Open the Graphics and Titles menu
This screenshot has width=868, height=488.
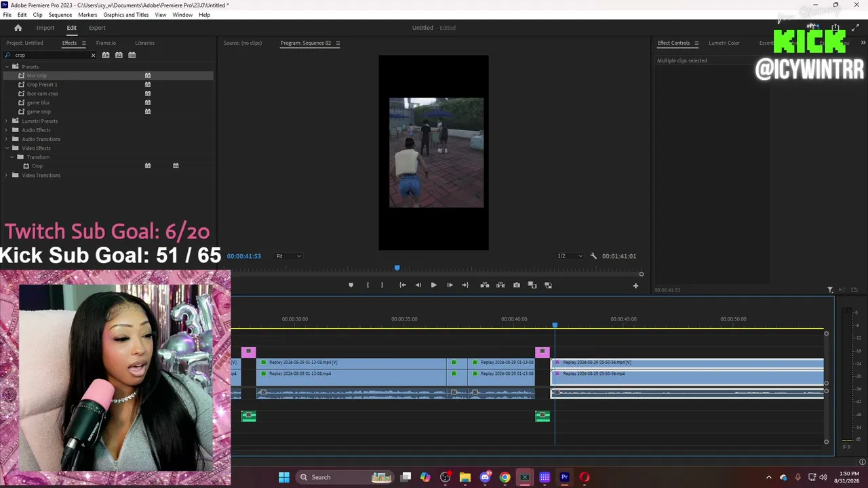click(126, 15)
